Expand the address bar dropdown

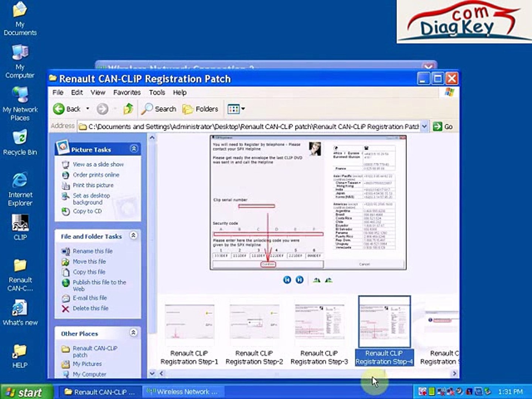click(x=424, y=126)
